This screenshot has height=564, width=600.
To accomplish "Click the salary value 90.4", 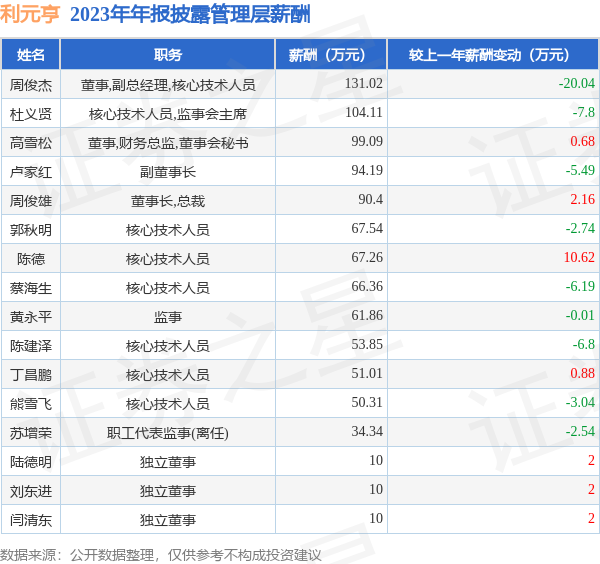I will point(370,199).
